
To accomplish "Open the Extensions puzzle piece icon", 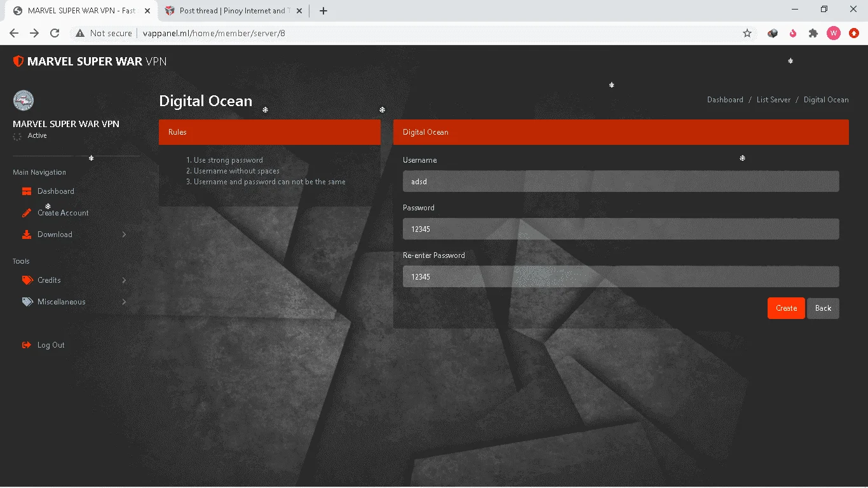I will 813,33.
